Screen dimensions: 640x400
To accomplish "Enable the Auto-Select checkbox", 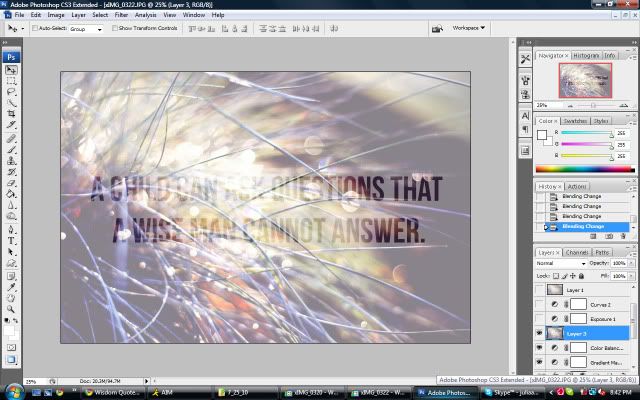I will click(x=35, y=28).
